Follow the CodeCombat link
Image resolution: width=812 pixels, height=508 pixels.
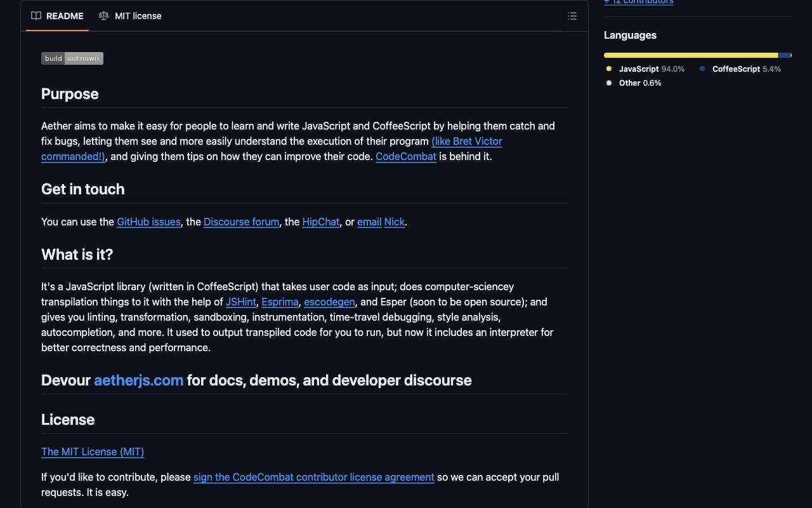click(406, 156)
